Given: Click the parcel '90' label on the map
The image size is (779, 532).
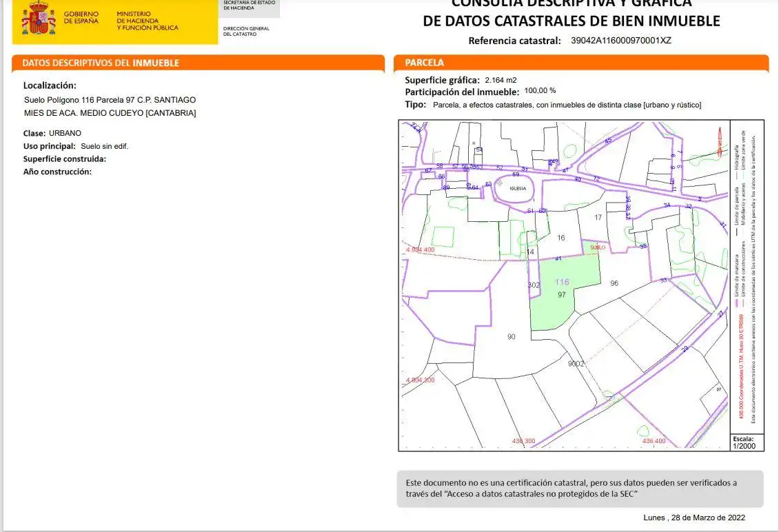Looking at the screenshot, I should tap(512, 337).
